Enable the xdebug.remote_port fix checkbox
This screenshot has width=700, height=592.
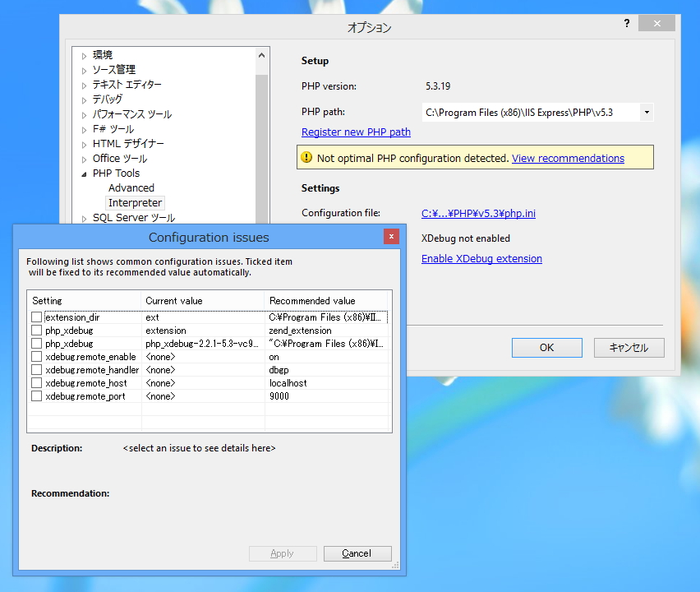tap(36, 396)
